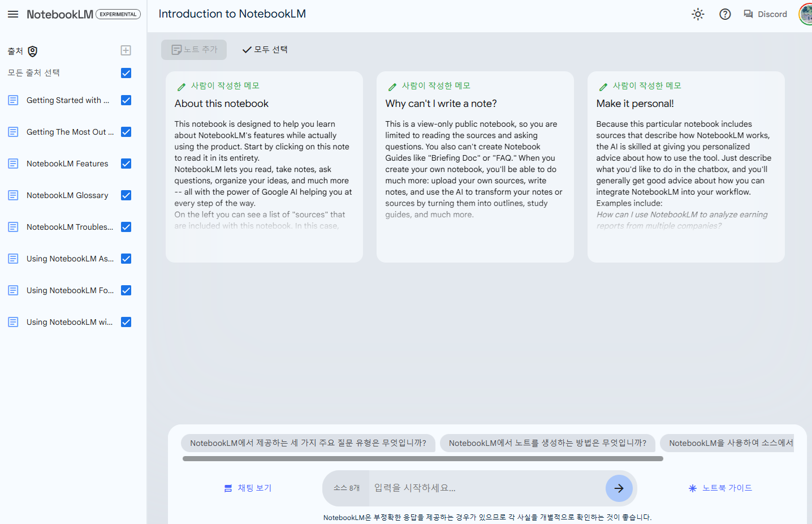Open the hamburger main menu

click(x=13, y=14)
